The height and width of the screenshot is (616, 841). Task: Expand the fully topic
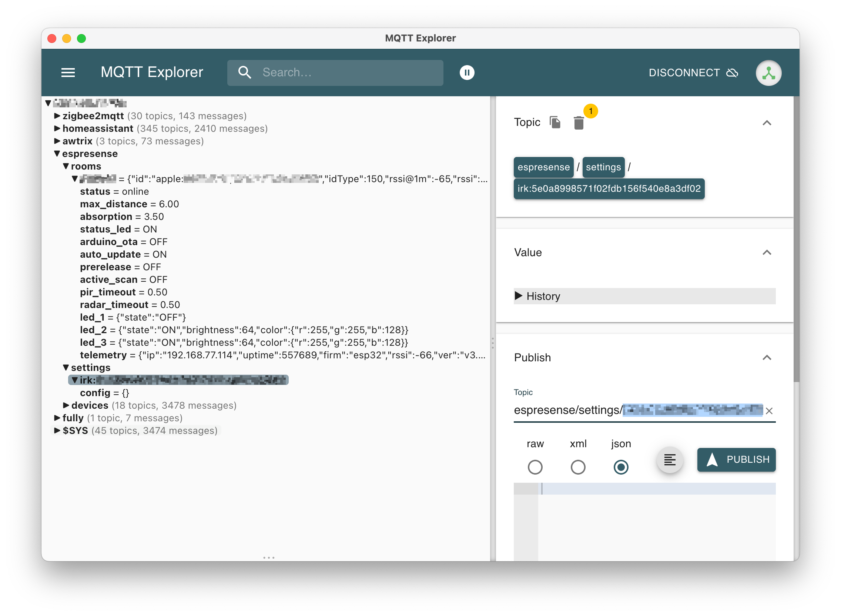click(57, 418)
